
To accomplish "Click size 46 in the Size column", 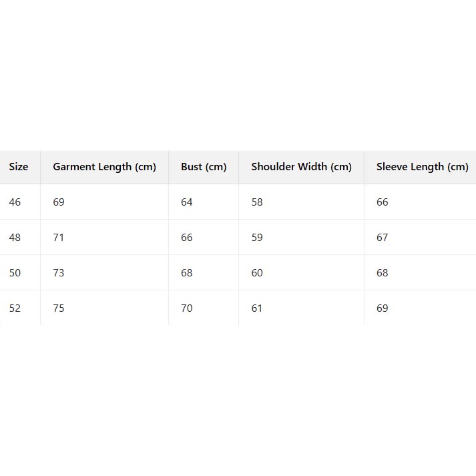I will (x=15, y=202).
